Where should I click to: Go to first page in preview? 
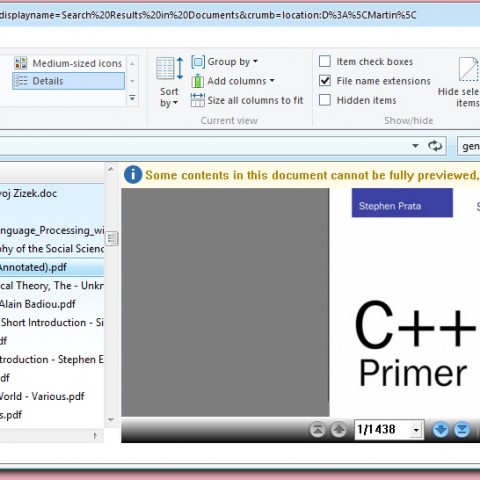(317, 429)
